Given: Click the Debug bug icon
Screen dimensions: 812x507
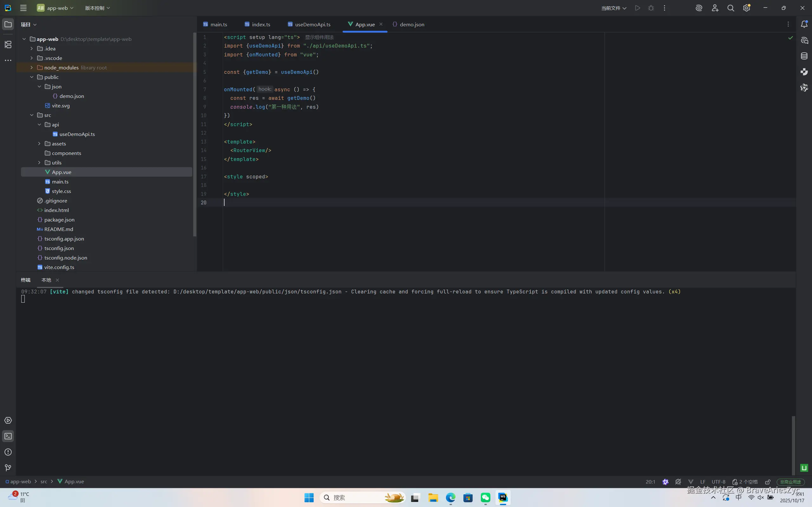Looking at the screenshot, I should 651,8.
